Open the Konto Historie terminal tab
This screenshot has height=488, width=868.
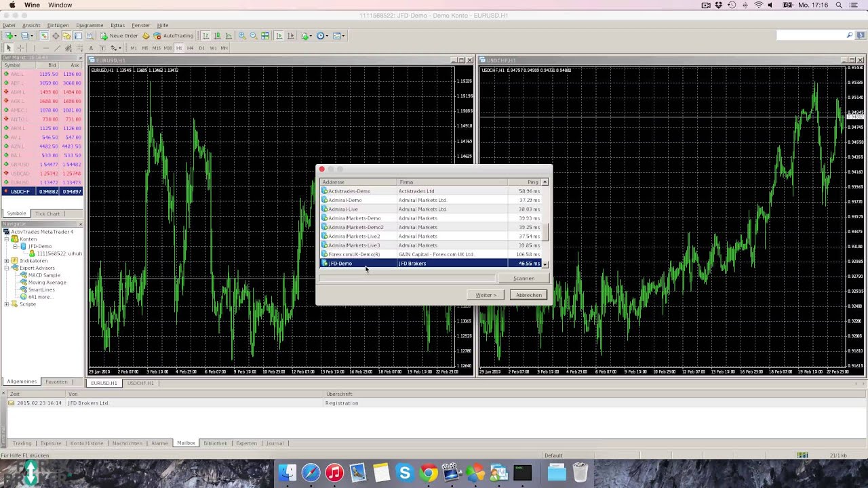87,443
